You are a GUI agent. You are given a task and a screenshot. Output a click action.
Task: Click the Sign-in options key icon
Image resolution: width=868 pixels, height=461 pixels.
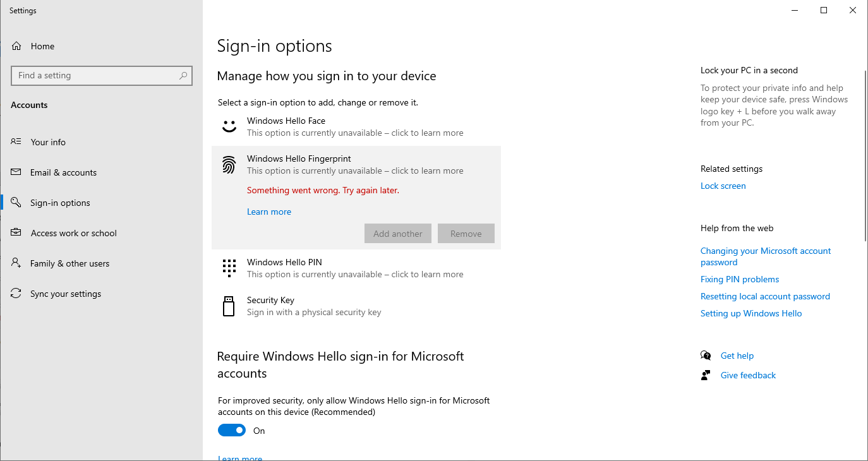(x=16, y=203)
